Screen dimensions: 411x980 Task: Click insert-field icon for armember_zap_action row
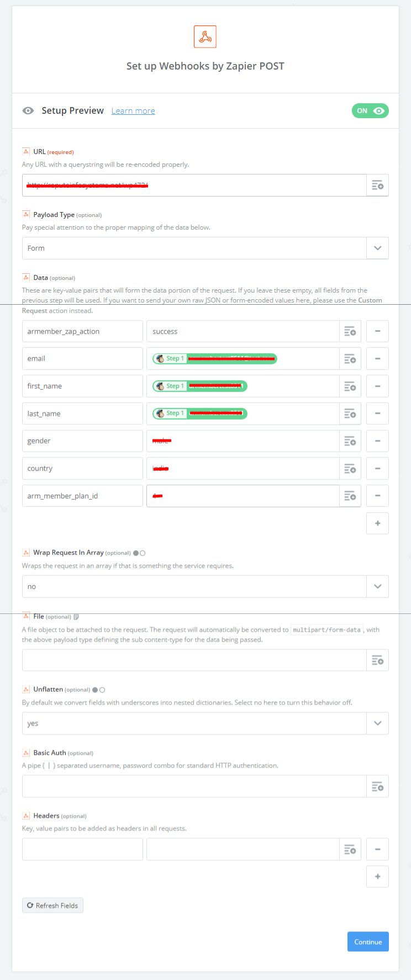[350, 331]
